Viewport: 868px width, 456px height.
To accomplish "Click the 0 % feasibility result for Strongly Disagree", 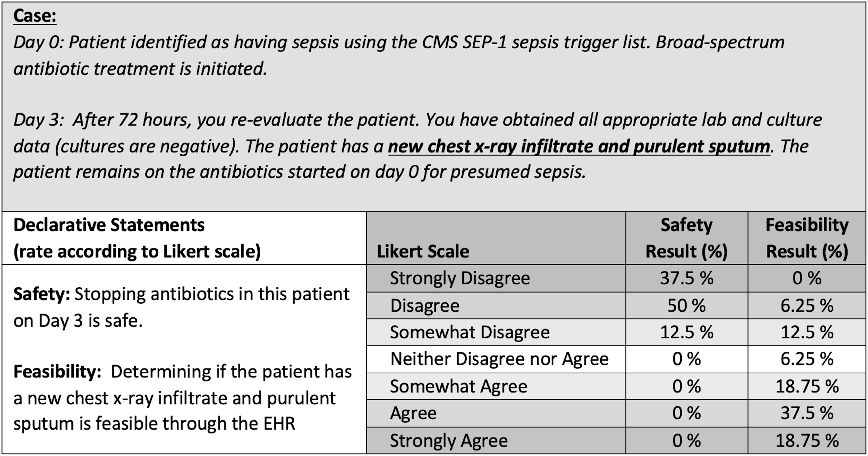I will pos(807,278).
